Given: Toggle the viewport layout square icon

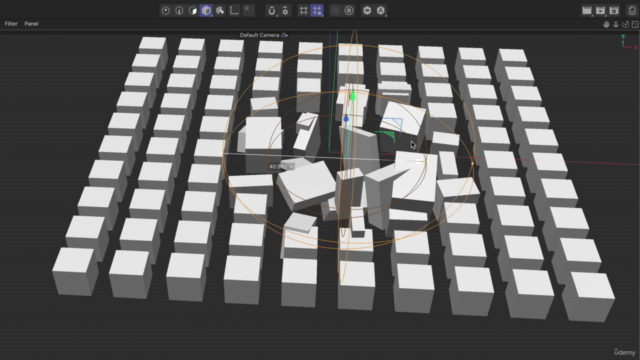Looking at the screenshot, I should click(635, 24).
